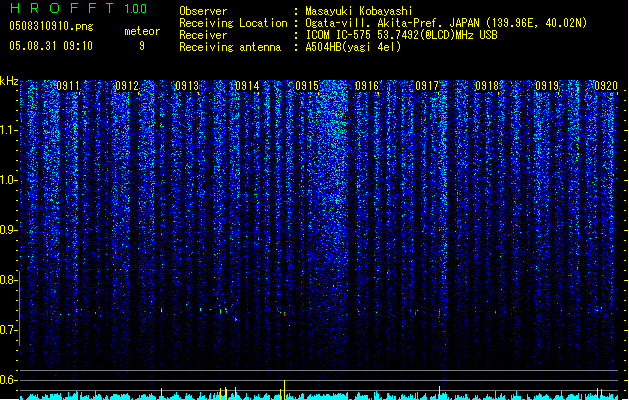Click the Receiving antenna label

click(x=230, y=47)
